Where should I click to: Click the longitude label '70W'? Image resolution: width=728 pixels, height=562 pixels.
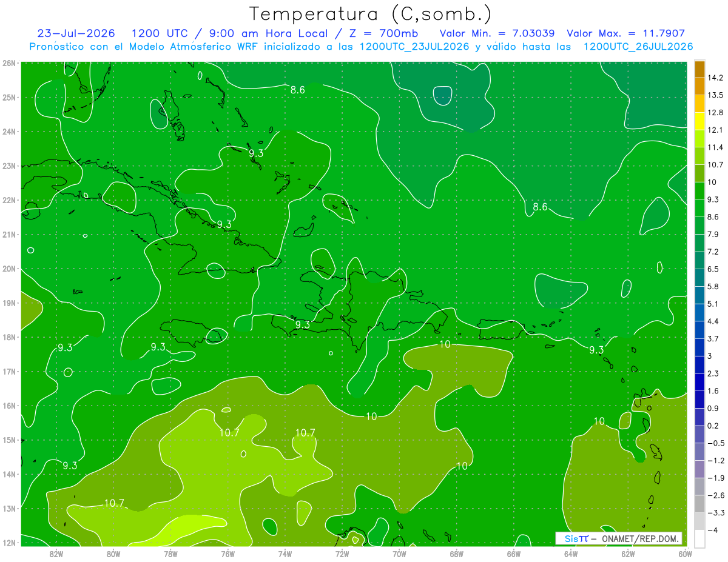pyautogui.click(x=399, y=554)
